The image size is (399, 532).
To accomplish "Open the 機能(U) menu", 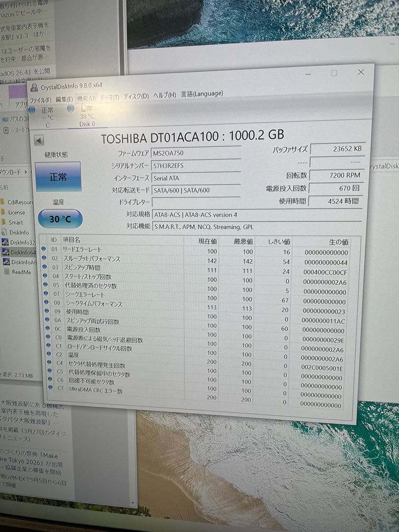I will click(x=86, y=99).
